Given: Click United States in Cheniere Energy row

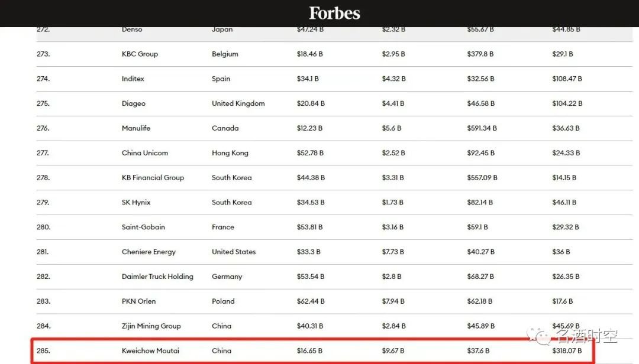Looking at the screenshot, I should coord(234,252).
